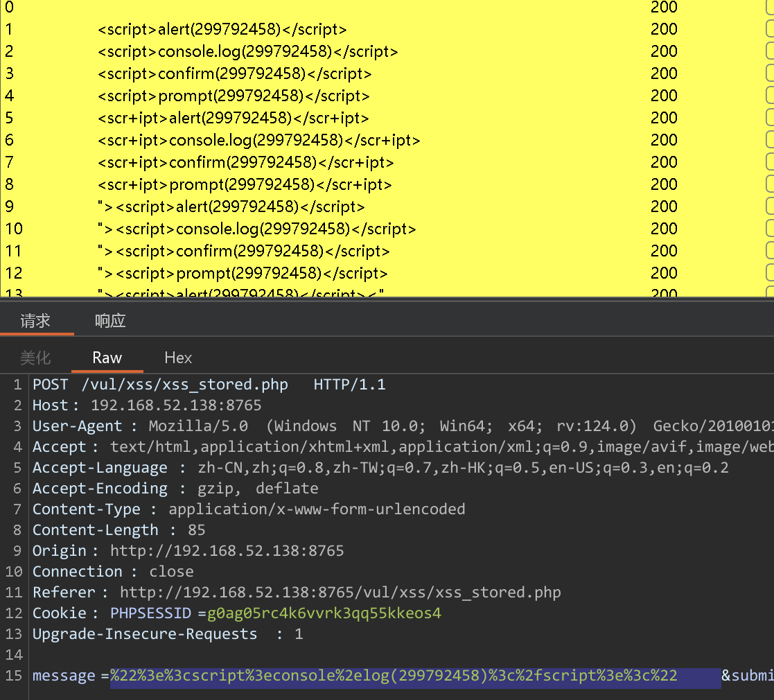
Task: Click the Accept-Language header value zh-CN
Action: point(220,468)
